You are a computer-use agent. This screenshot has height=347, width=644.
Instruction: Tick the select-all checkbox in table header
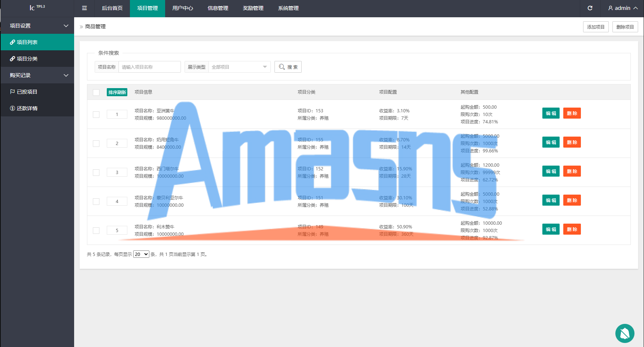click(96, 93)
